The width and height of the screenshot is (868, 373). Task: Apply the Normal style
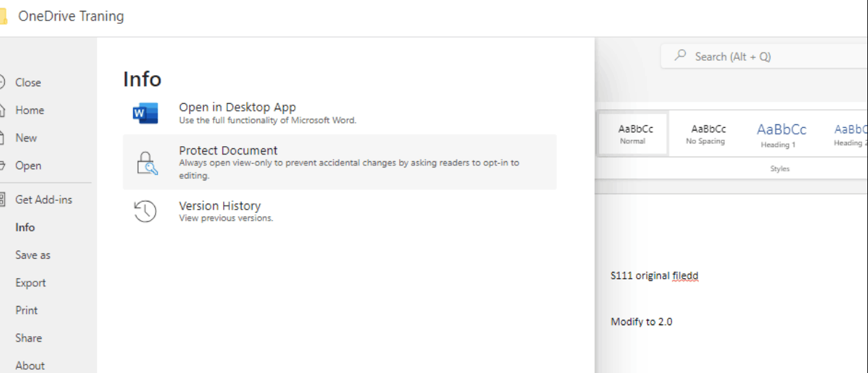(633, 134)
